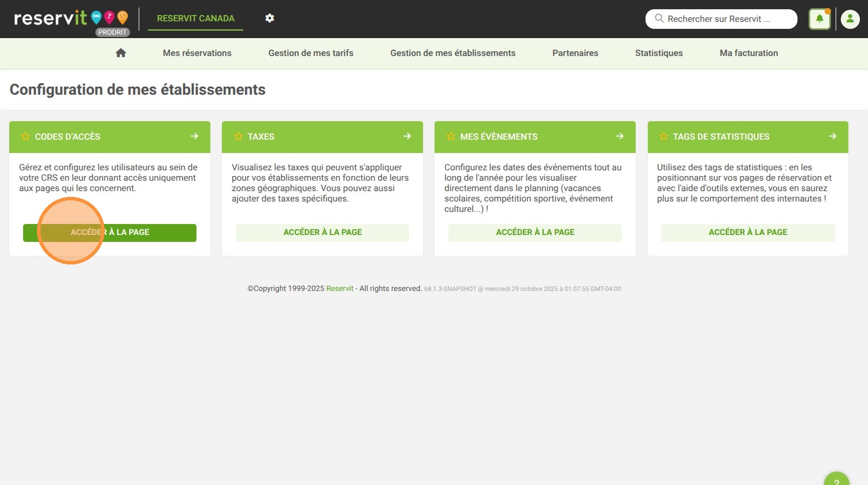
Task: Click the CODES D'ACCÈS card title
Action: coord(68,137)
